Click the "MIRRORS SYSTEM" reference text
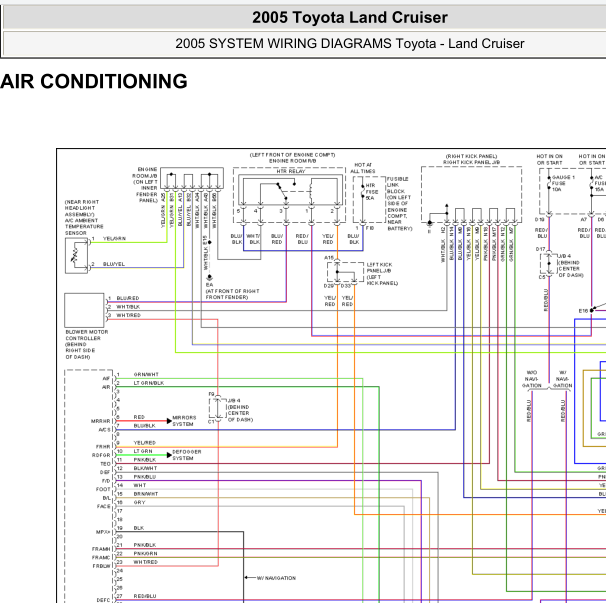Image resolution: width=606 pixels, height=603 pixels. [x=184, y=421]
